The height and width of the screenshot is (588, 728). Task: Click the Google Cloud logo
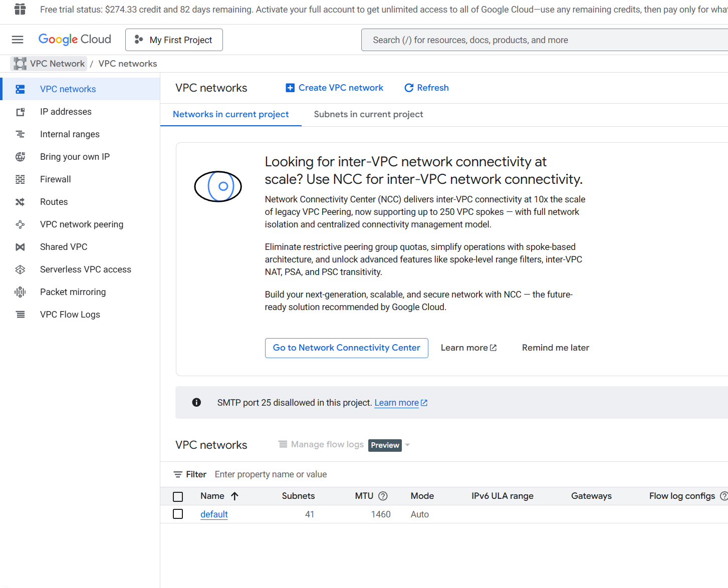coord(75,40)
